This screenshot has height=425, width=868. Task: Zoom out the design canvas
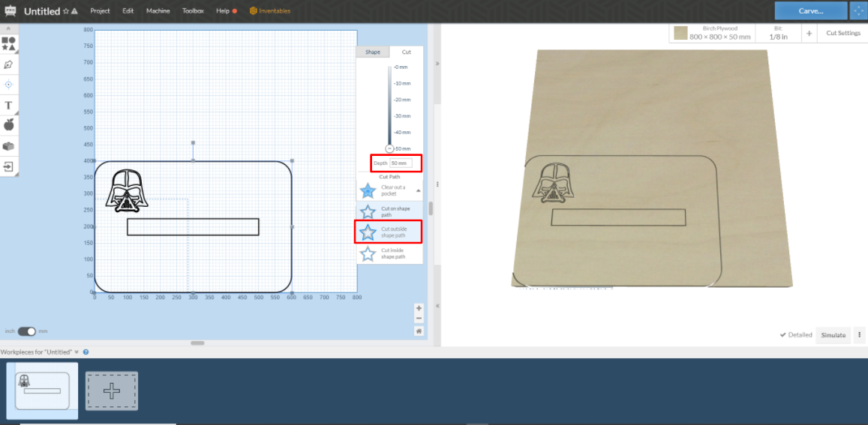click(x=419, y=319)
